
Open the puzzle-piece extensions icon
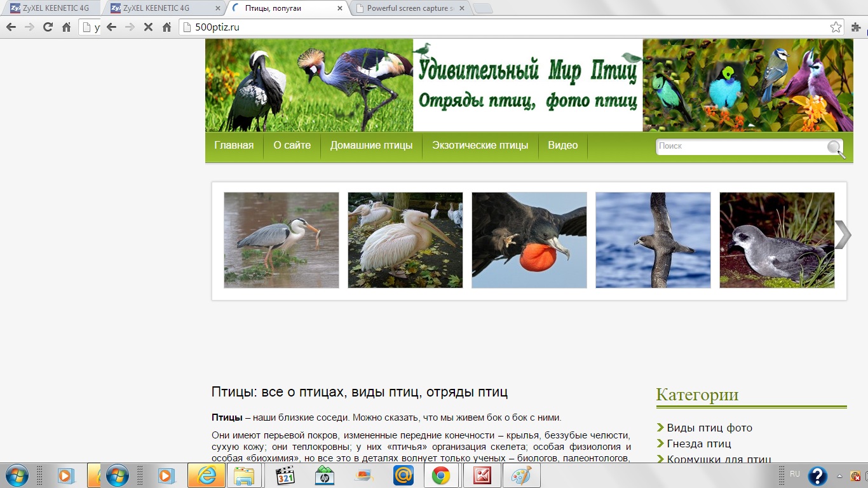pyautogui.click(x=856, y=27)
